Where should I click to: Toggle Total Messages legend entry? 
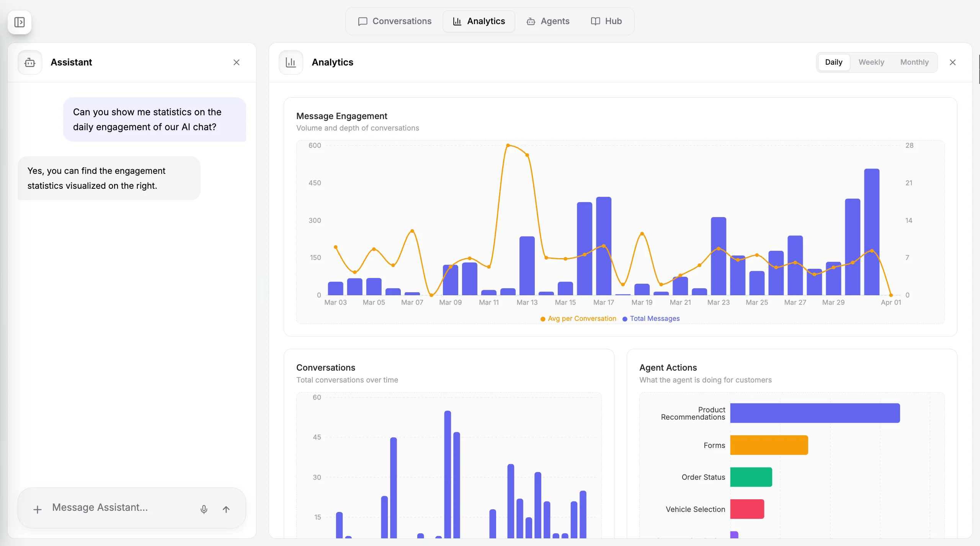point(651,319)
